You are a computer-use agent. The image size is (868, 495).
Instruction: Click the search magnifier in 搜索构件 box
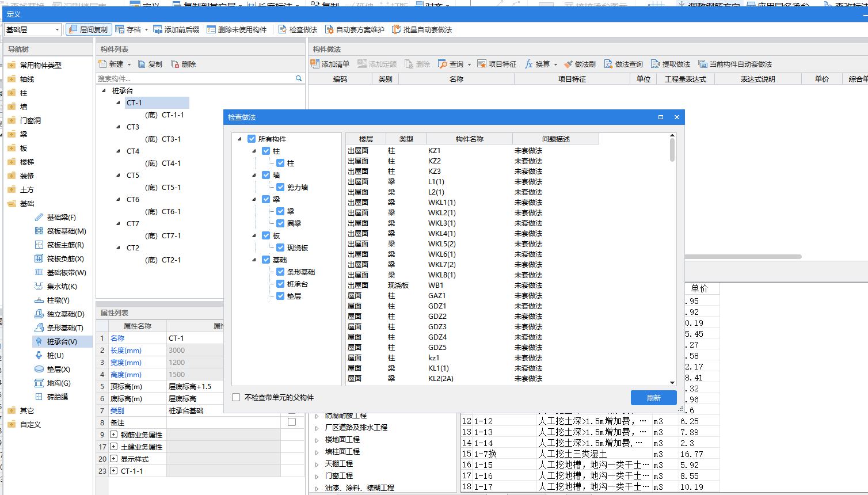(x=299, y=78)
